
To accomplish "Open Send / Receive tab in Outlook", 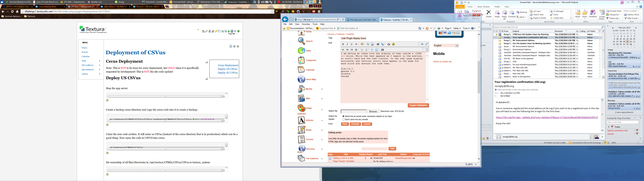I will pos(483,7).
